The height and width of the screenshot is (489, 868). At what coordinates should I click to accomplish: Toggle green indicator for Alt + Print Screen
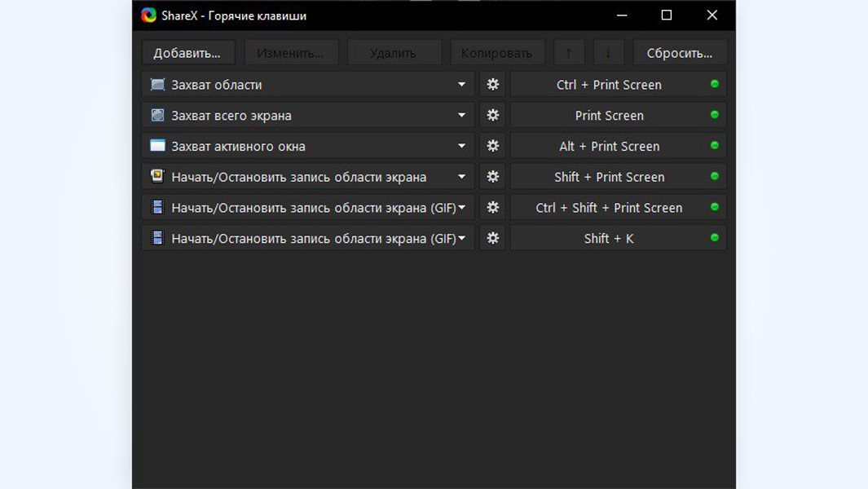click(x=715, y=146)
